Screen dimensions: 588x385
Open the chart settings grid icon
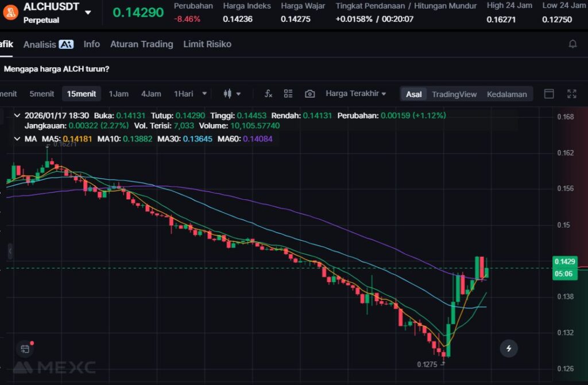(x=288, y=94)
